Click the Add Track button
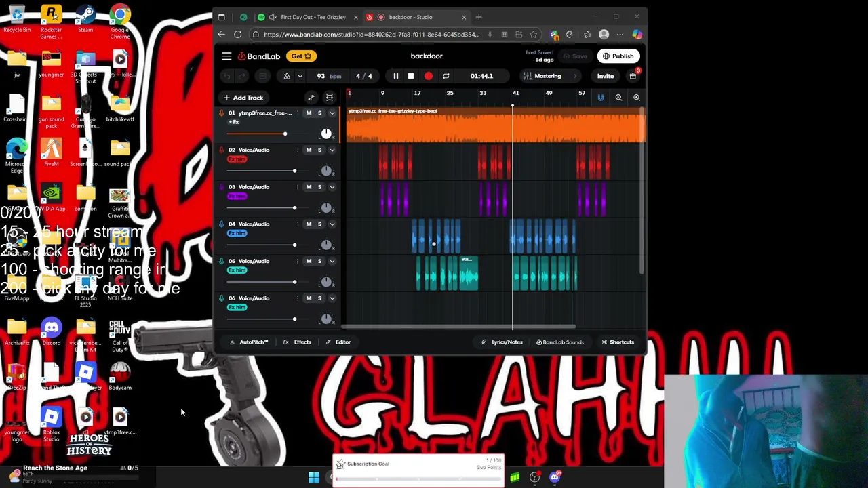 coord(243,98)
